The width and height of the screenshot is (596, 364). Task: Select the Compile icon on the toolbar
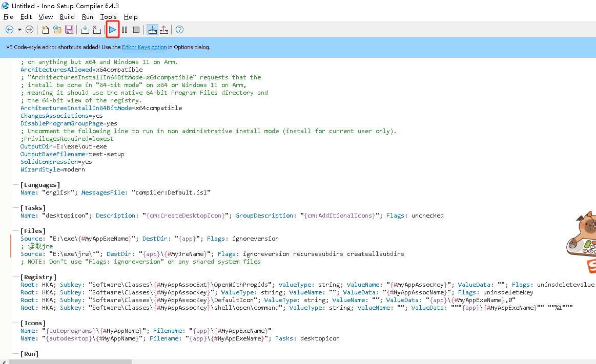[x=85, y=29]
